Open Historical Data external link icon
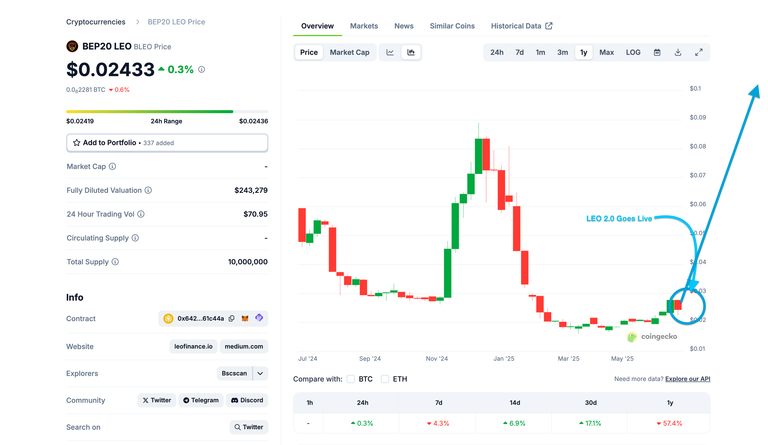768x445 pixels. [549, 26]
